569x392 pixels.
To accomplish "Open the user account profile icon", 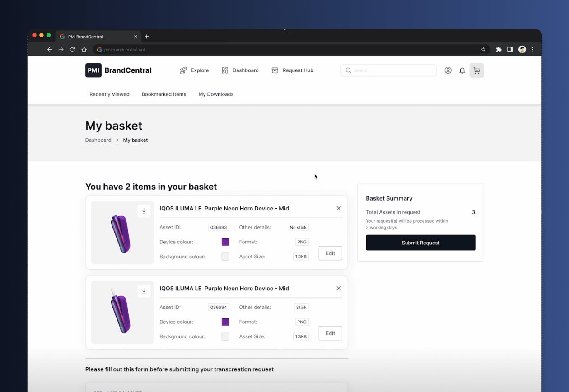I will tap(448, 70).
